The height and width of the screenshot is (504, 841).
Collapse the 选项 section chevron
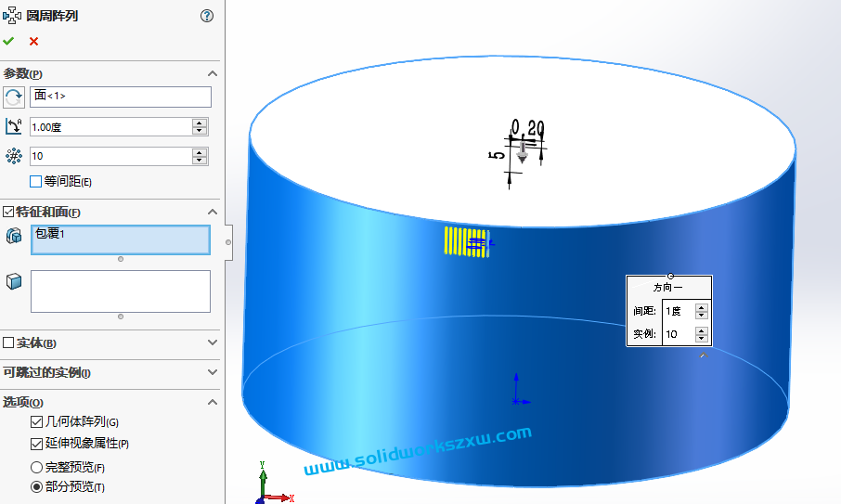pyautogui.click(x=212, y=403)
